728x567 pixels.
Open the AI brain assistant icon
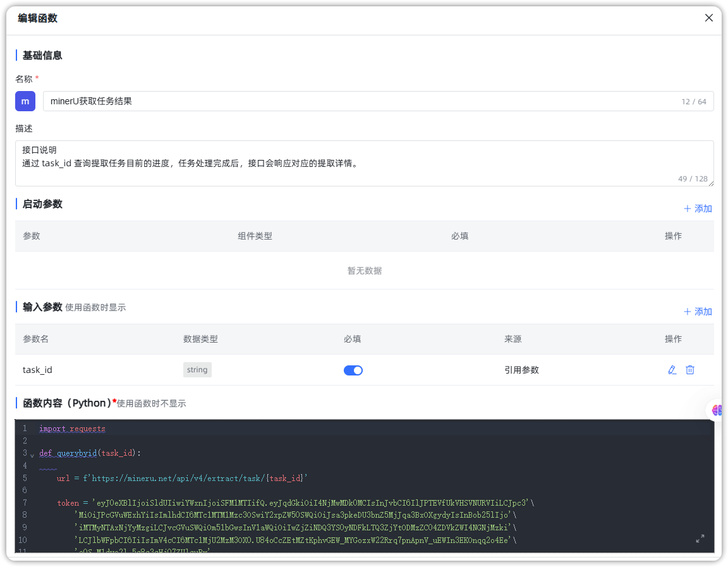coord(717,410)
